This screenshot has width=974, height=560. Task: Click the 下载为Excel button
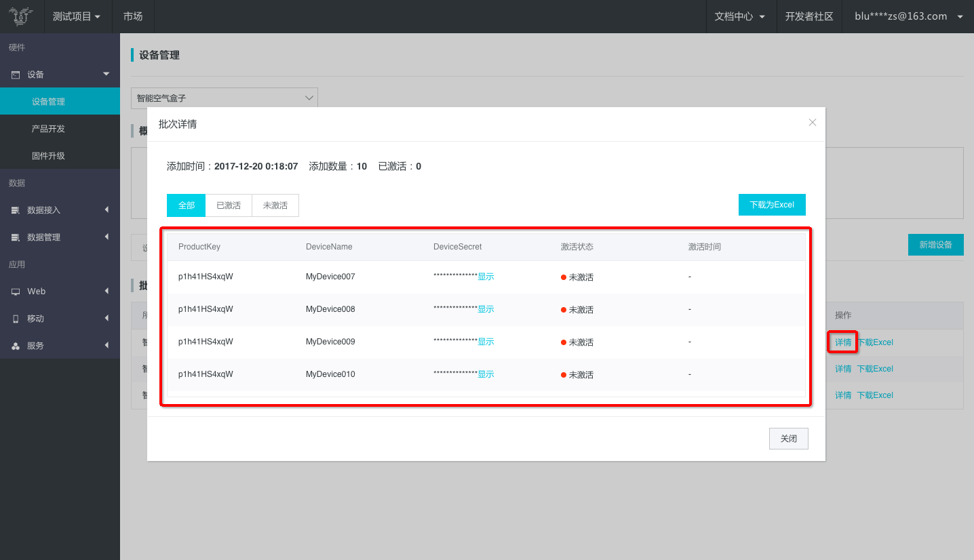point(772,205)
